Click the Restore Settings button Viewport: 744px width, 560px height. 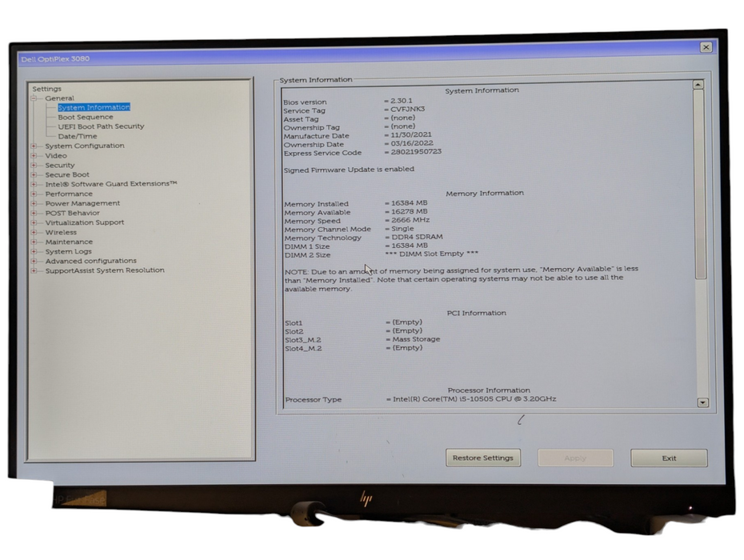coord(483,458)
